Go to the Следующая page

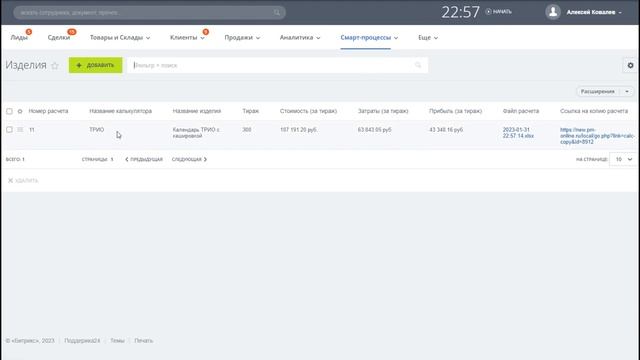coord(189,159)
